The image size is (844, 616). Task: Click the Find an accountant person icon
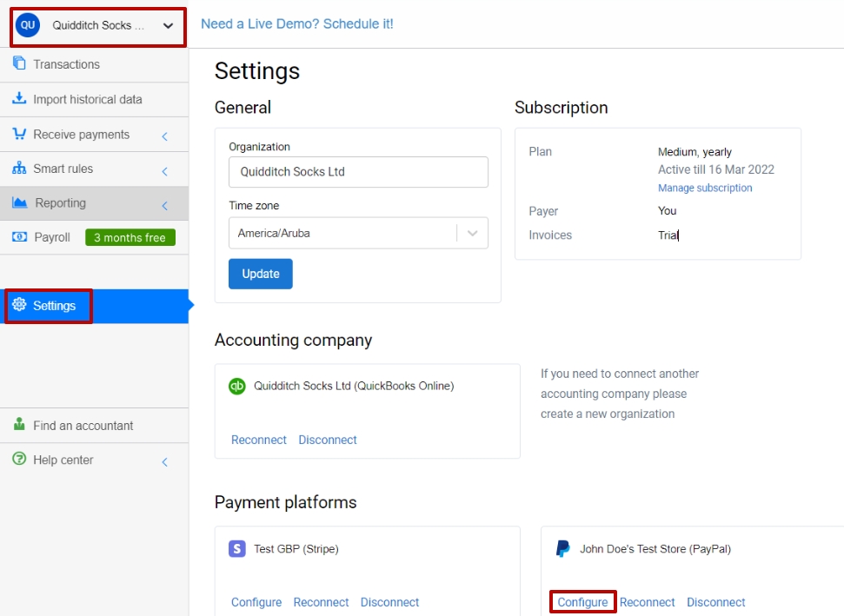(x=19, y=424)
